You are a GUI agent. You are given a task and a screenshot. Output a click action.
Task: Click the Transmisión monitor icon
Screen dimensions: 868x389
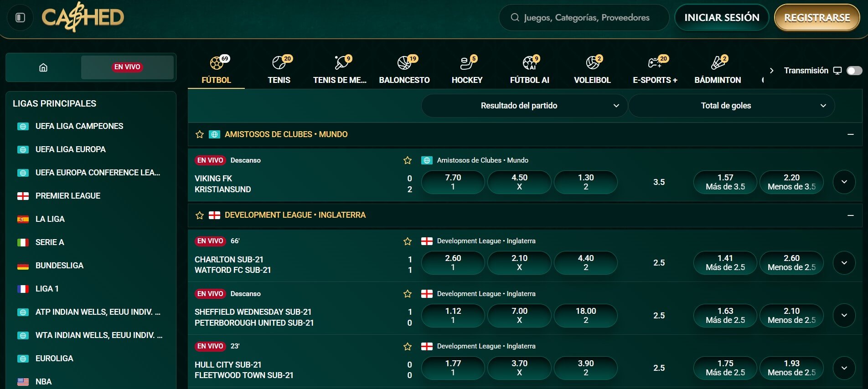(837, 71)
